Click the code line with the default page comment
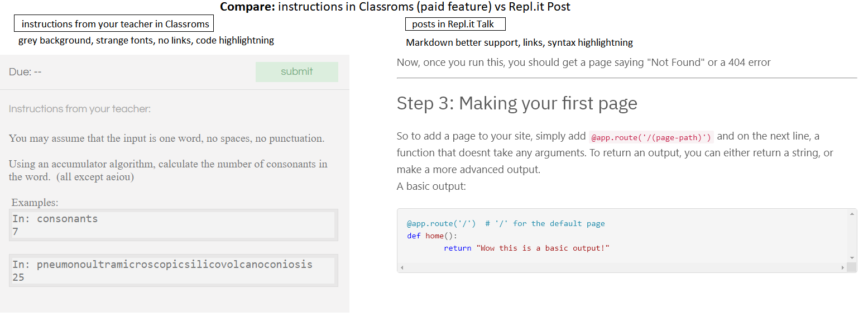868x326 pixels. pyautogui.click(x=506, y=224)
